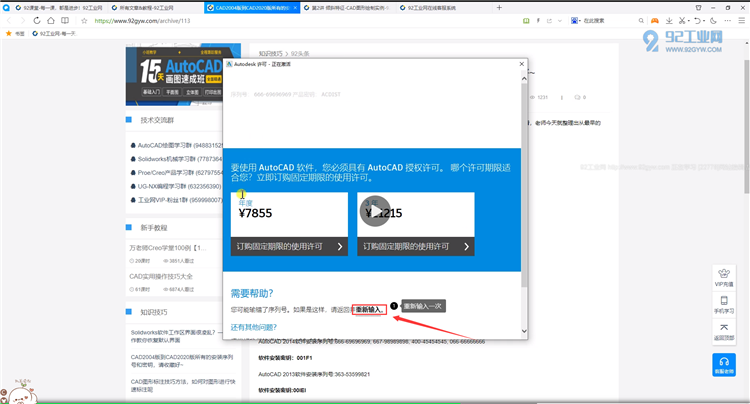The height and width of the screenshot is (404, 750).
Task: Click the skin icon in title bar
Action: tap(698, 8)
